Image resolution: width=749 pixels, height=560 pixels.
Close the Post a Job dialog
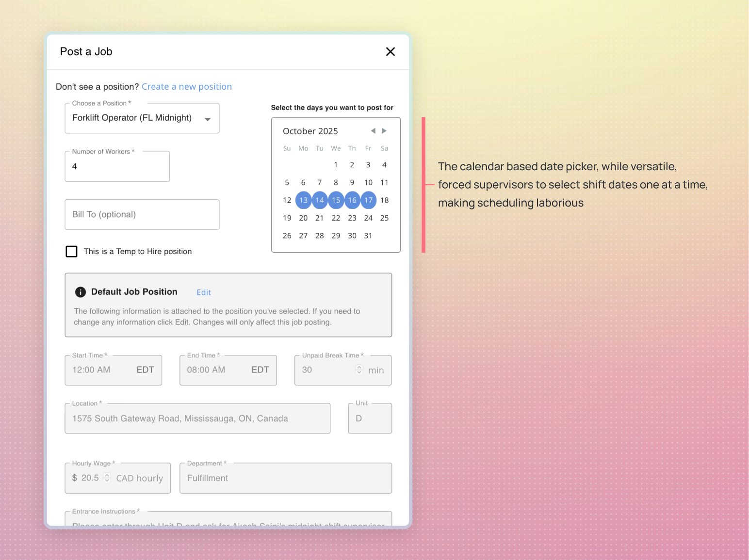pos(390,51)
